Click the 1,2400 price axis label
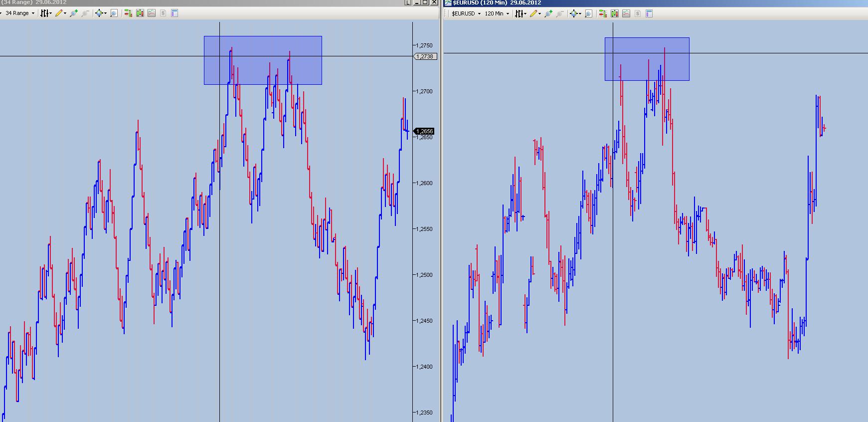 (x=425, y=367)
